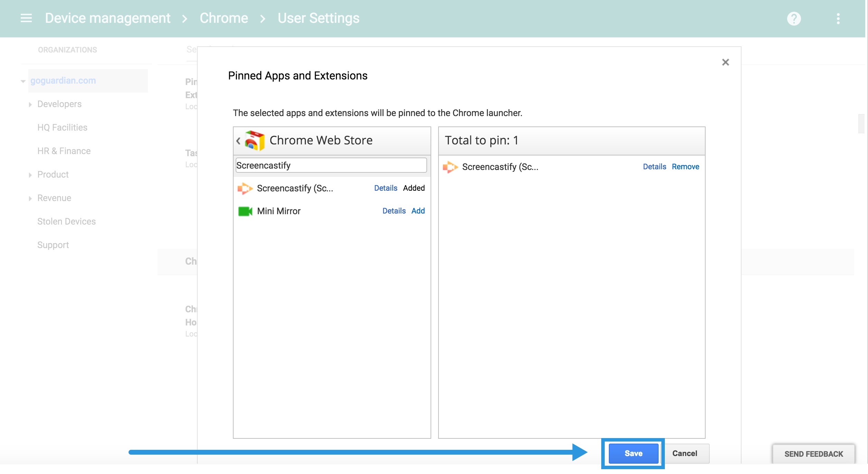Go to Device management breadcrumb
868x474 pixels.
click(x=108, y=18)
